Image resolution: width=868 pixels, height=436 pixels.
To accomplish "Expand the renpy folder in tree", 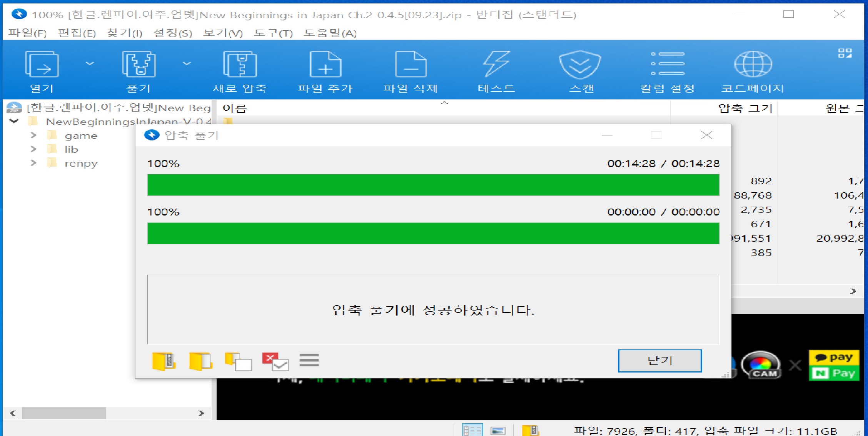I will [33, 163].
